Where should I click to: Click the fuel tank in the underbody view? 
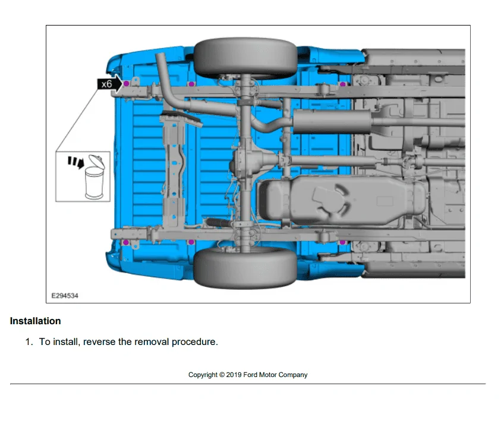point(342,201)
